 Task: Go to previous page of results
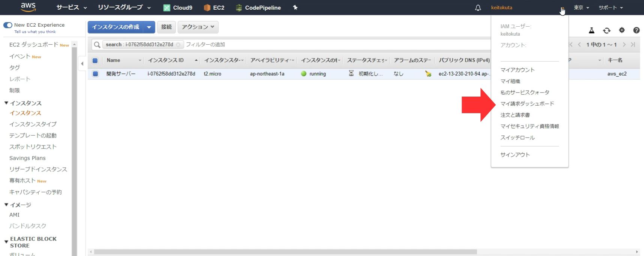(x=579, y=44)
